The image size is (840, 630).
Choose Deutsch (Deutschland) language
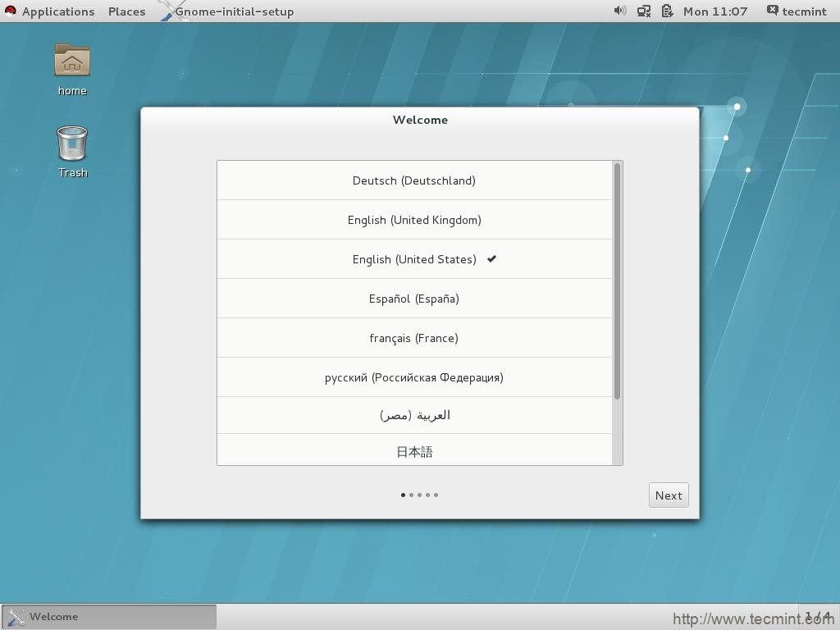(x=414, y=180)
